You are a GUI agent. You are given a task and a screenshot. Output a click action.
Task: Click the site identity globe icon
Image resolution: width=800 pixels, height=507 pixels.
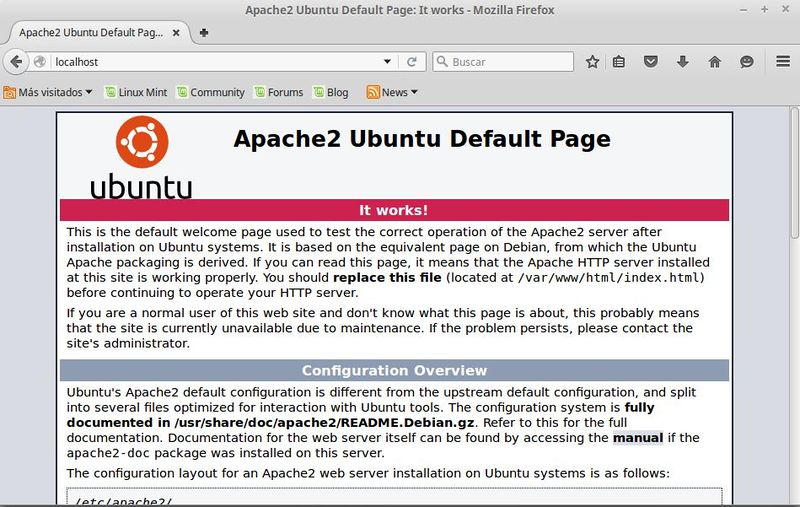39,62
